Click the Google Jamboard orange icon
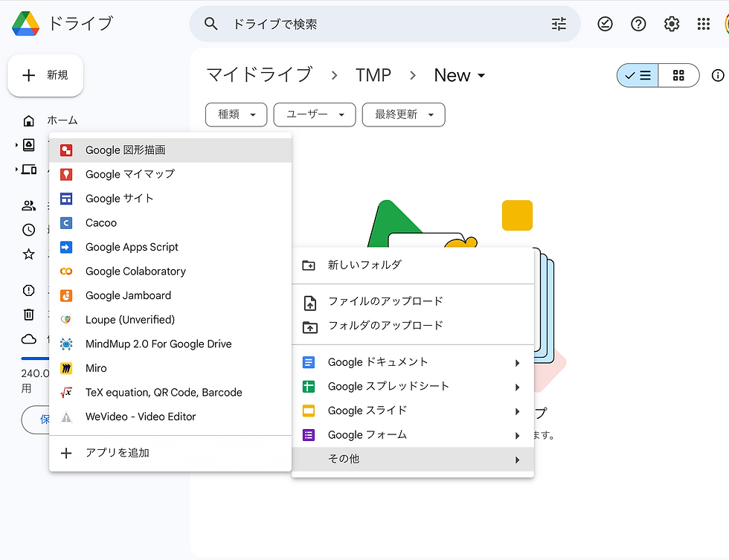 [66, 295]
